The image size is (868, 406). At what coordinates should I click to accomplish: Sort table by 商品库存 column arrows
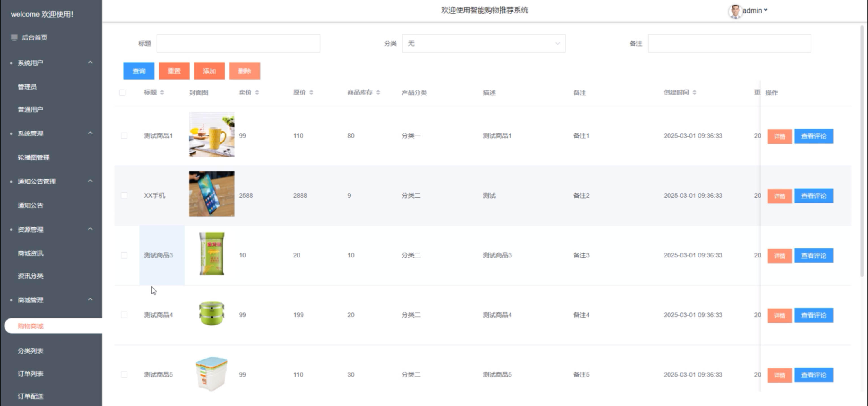378,92
